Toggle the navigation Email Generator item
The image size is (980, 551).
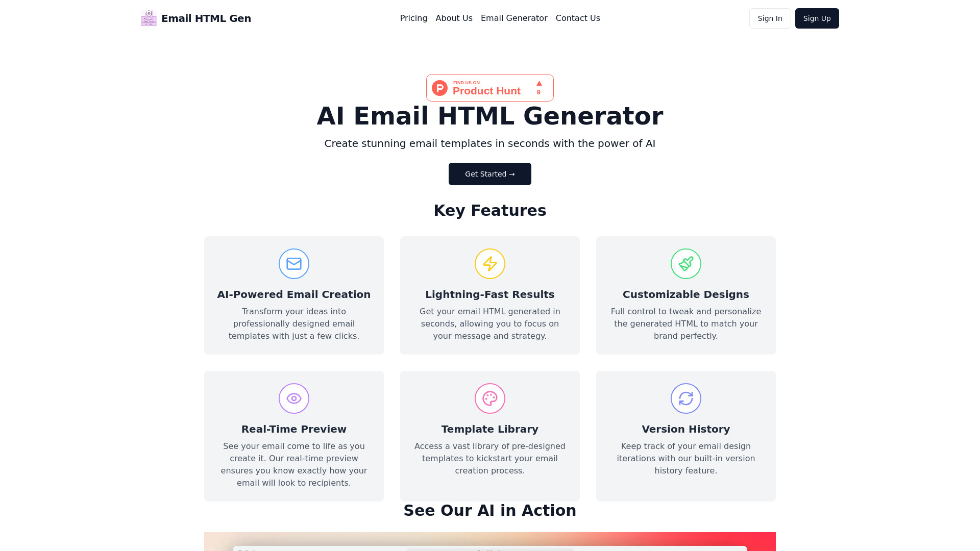(x=513, y=18)
